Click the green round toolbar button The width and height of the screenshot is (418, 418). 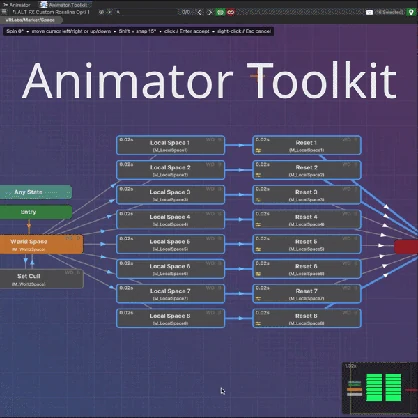click(x=220, y=12)
